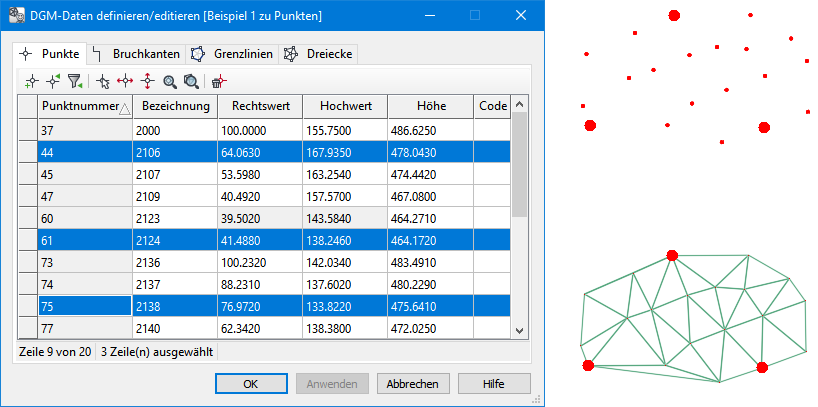Image resolution: width=818 pixels, height=407 pixels.
Task: Open Hilfe for this dialog
Action: click(x=494, y=383)
